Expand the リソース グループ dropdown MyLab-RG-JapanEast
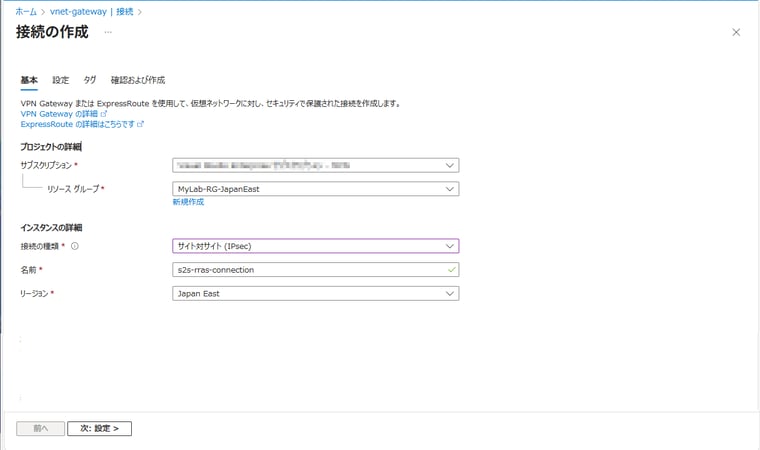 (316, 189)
